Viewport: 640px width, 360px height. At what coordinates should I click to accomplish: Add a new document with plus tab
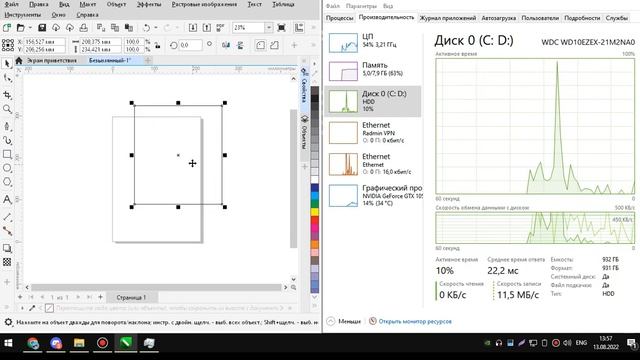148,60
